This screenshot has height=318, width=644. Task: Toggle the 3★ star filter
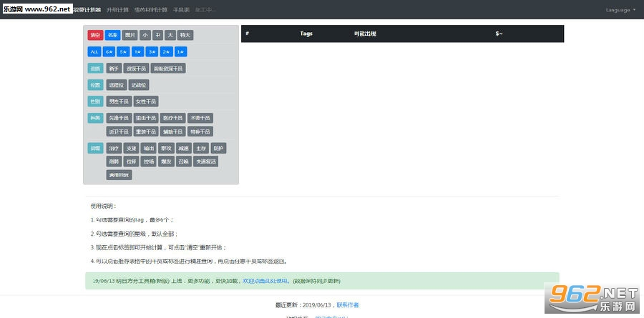tap(152, 51)
